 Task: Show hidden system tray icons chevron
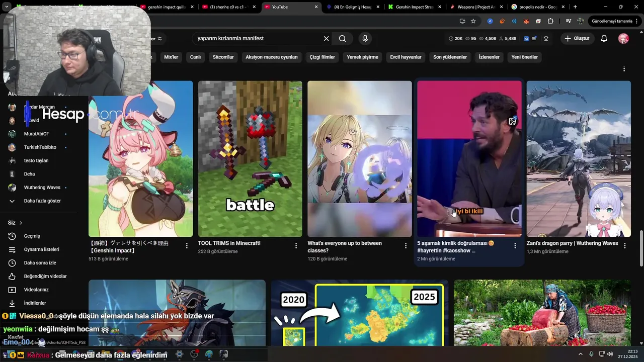[580, 354]
